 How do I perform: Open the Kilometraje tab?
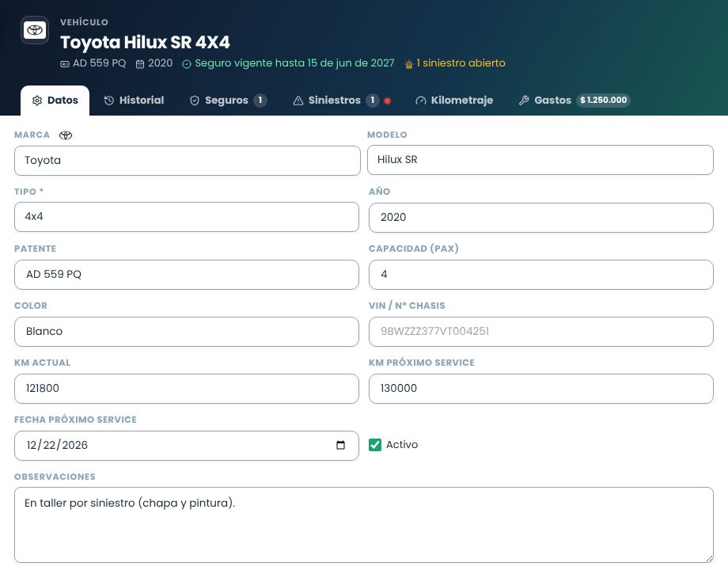(454, 101)
